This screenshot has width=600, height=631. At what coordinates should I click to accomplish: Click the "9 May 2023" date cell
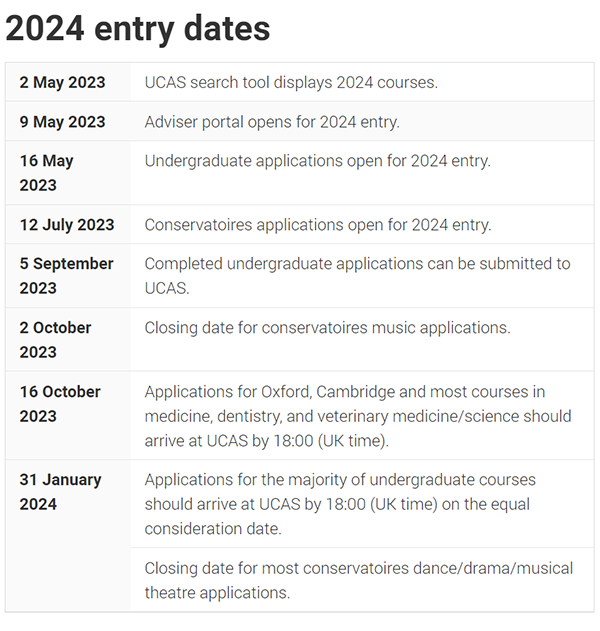[x=62, y=122]
